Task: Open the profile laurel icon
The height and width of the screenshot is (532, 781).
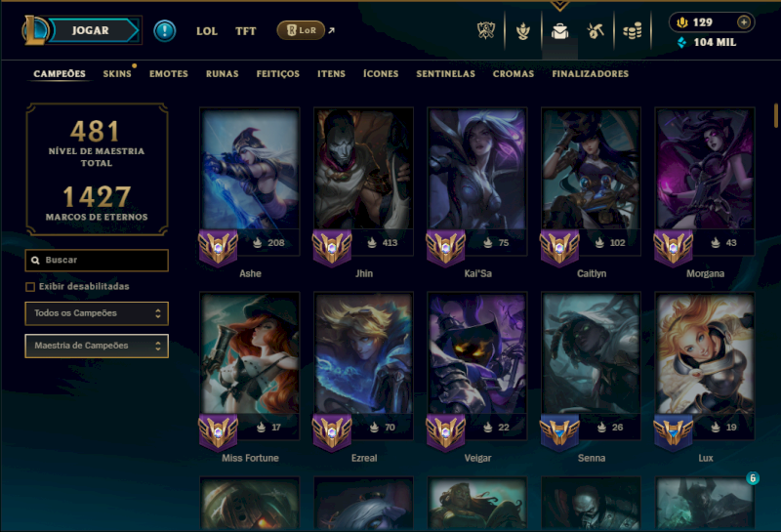Action: pos(522,31)
